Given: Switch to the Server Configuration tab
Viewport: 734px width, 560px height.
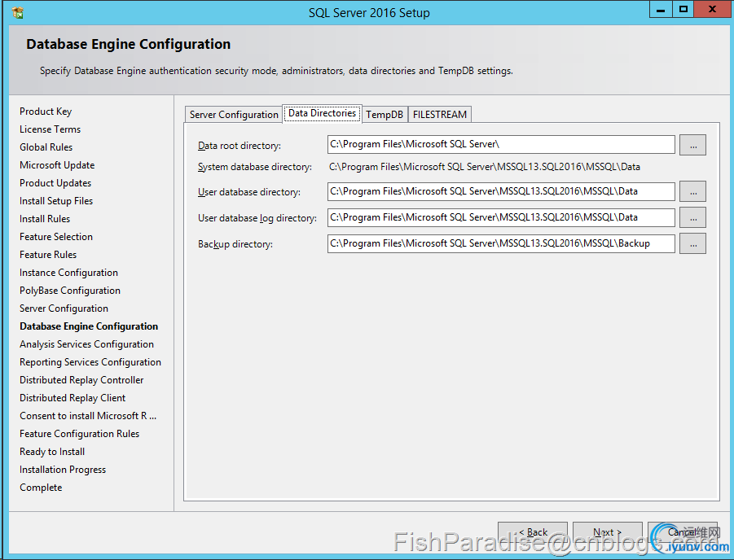Looking at the screenshot, I should click(234, 115).
